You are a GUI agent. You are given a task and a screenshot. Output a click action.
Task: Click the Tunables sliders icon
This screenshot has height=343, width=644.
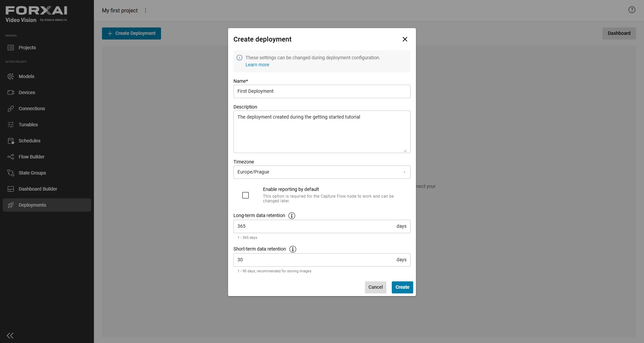[11, 125]
